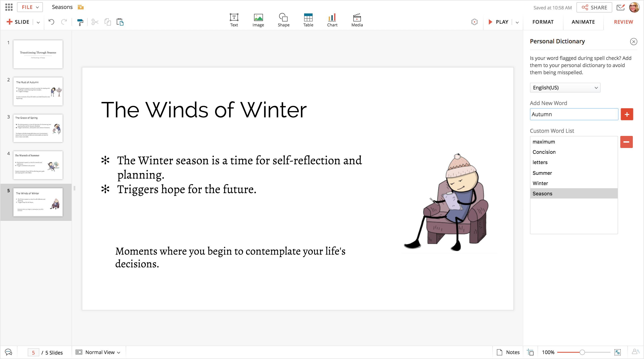Open the FILE menu dropdown
This screenshot has width=644, height=359.
[x=30, y=7]
